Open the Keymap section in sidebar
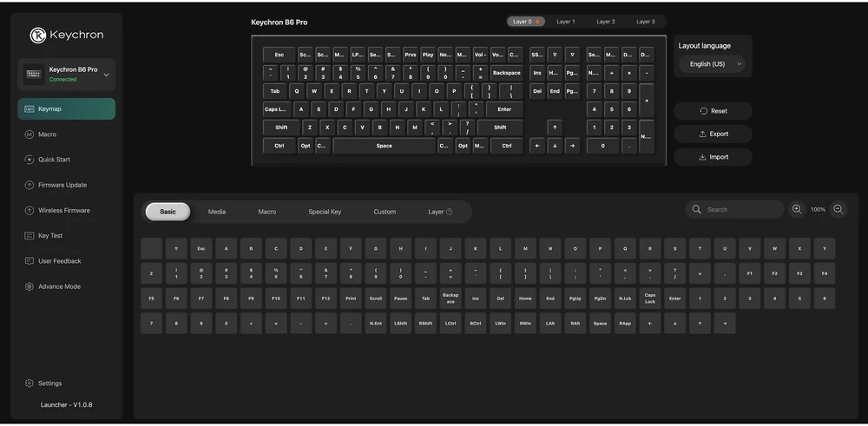 click(x=67, y=109)
